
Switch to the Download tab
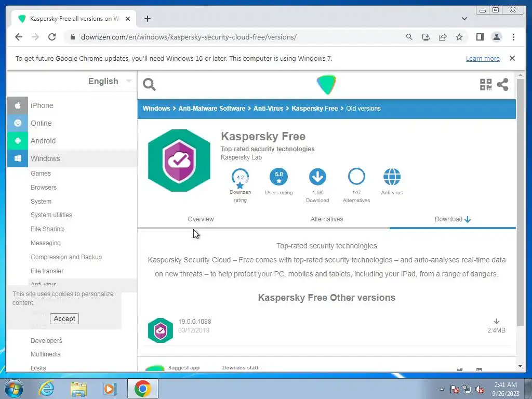pyautogui.click(x=453, y=219)
